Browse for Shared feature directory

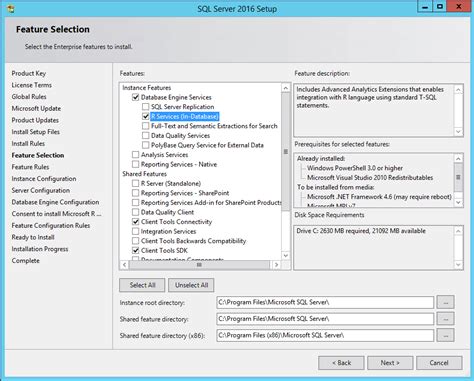[x=446, y=319]
